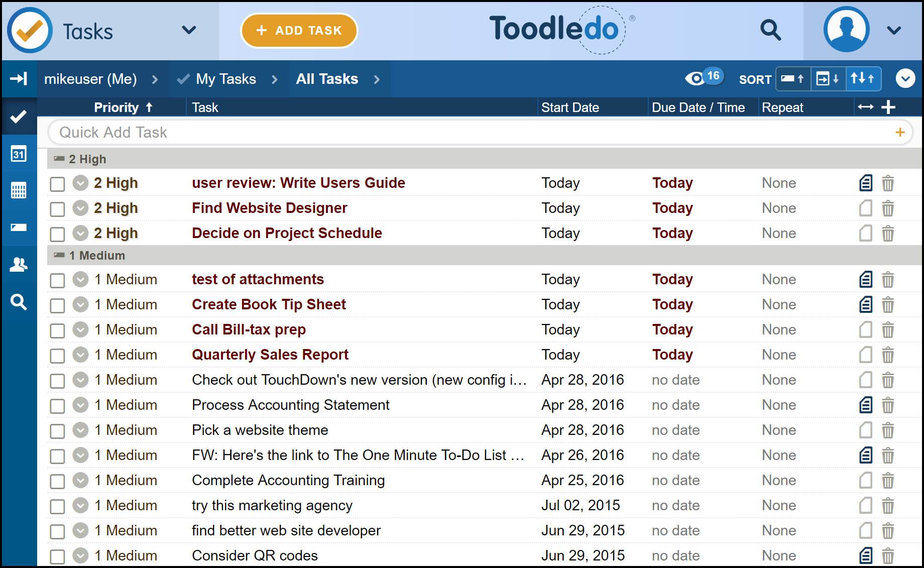Select 'All Tasks' in the breadcrumb
Viewport: 924px width, 568px height.
click(x=326, y=78)
